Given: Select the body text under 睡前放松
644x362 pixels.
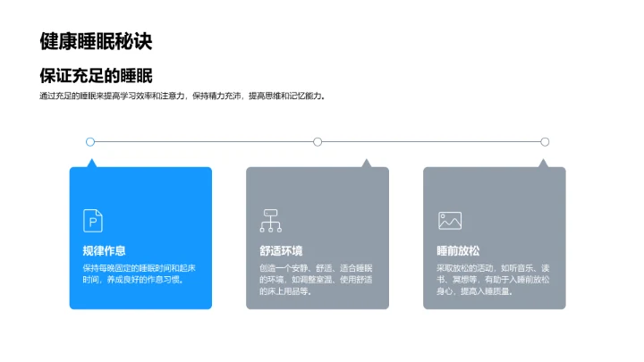Looking at the screenshot, I should click(493, 279).
